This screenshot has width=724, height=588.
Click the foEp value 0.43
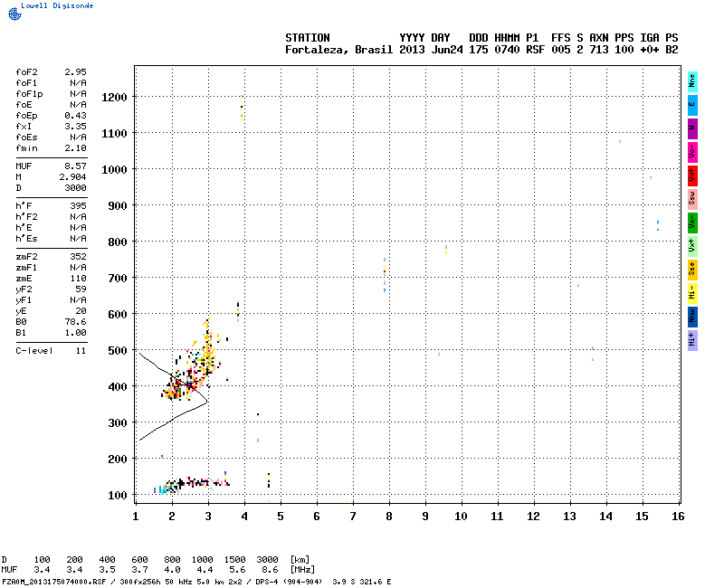(75, 116)
